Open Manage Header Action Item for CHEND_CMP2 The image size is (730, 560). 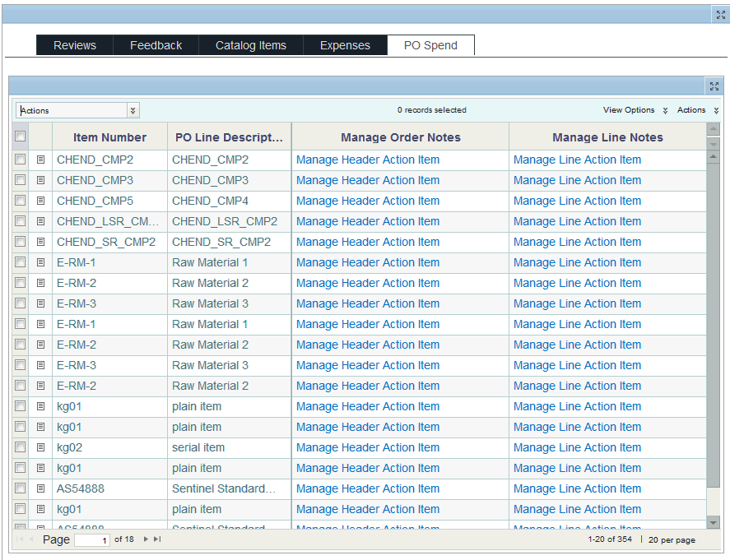pos(368,160)
